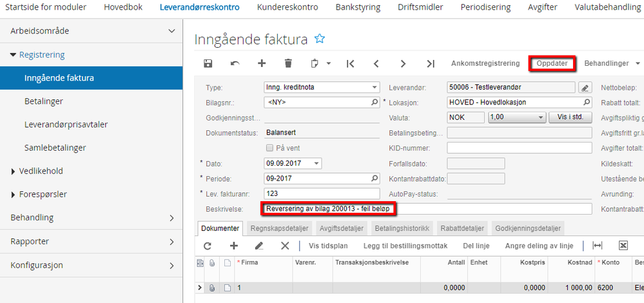Open the Hovedbok module

(x=123, y=7)
